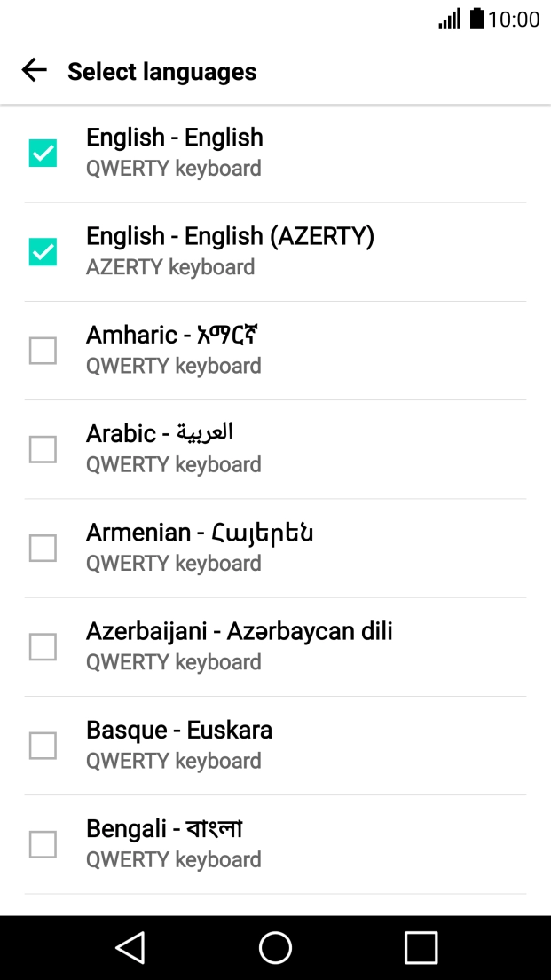Uncheck English - English (AZERTY)
The height and width of the screenshot is (980, 551).
tap(42, 250)
